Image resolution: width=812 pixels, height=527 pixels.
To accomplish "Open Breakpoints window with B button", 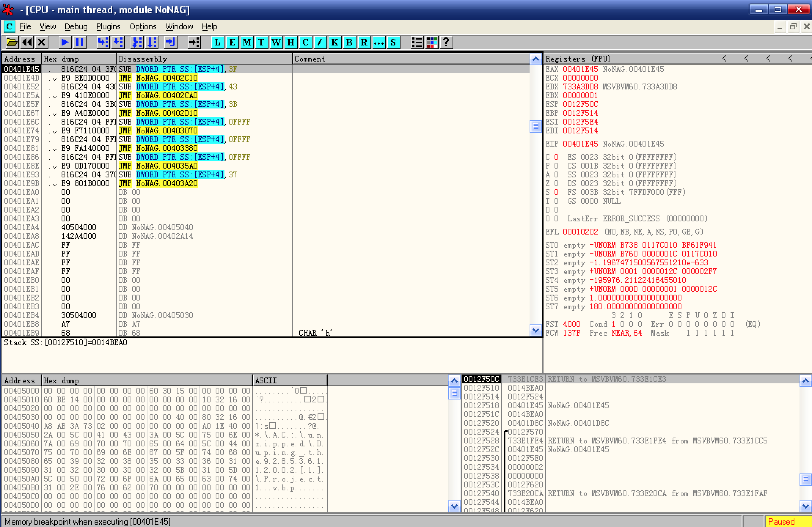I will click(349, 43).
